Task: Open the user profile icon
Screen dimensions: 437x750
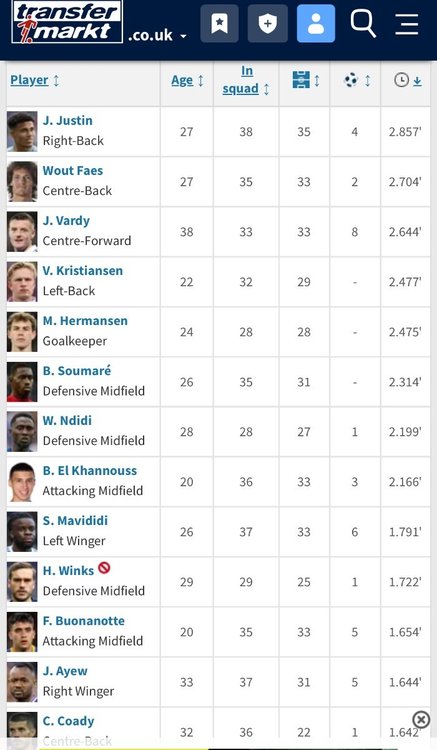Action: tap(316, 23)
